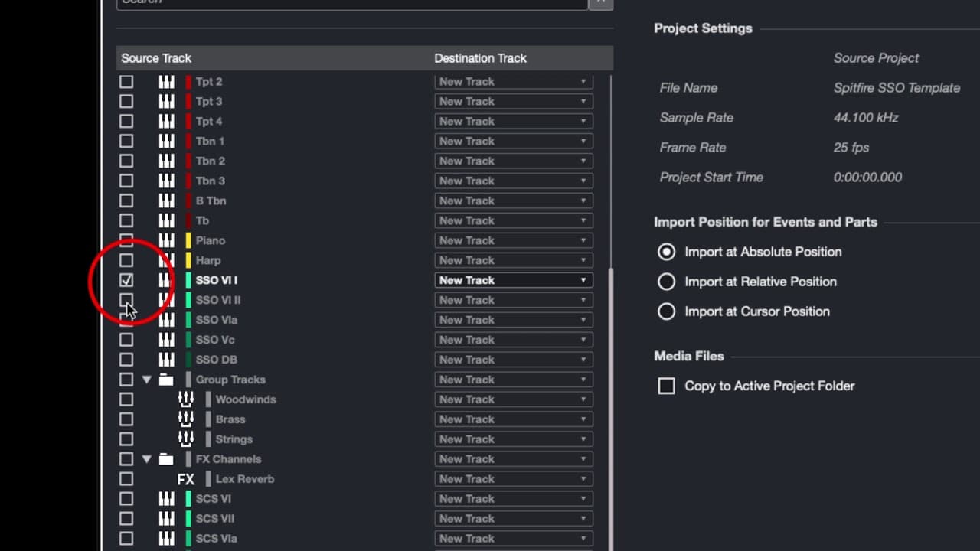The height and width of the screenshot is (551, 980).
Task: Tick the Group Tracks folder checkbox
Action: click(126, 380)
